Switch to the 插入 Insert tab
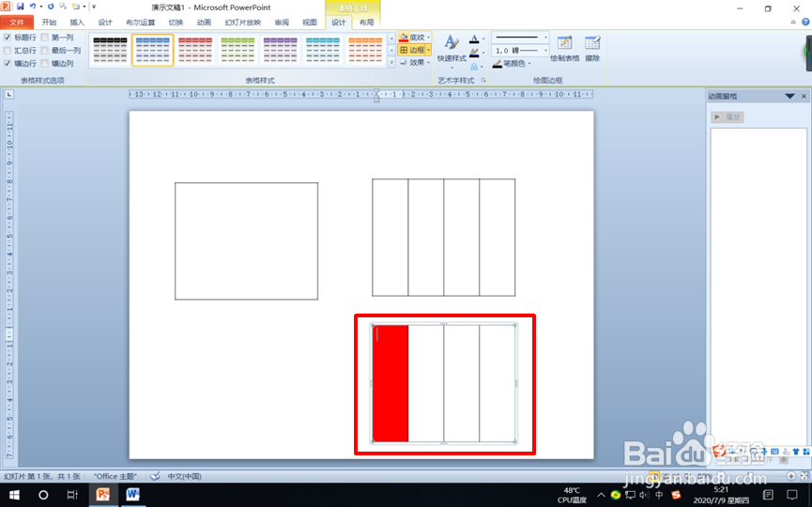Image resolution: width=812 pixels, height=507 pixels. tap(77, 23)
